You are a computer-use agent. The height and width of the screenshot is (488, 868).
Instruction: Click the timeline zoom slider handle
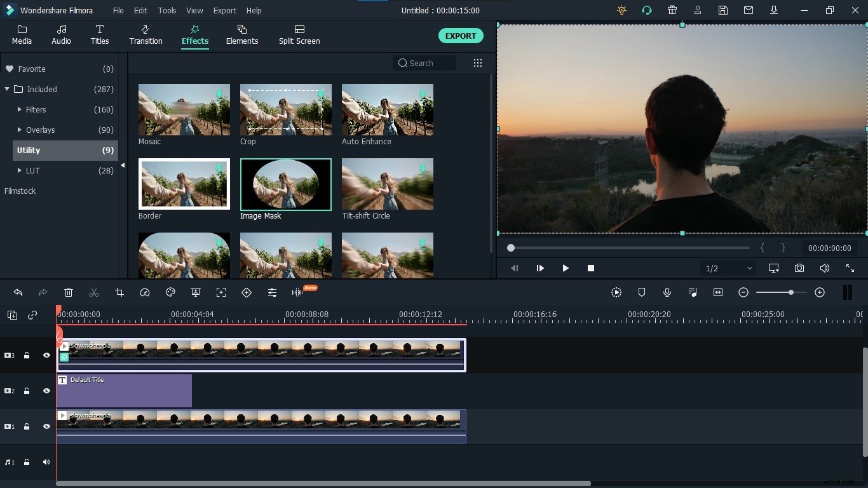(x=790, y=292)
